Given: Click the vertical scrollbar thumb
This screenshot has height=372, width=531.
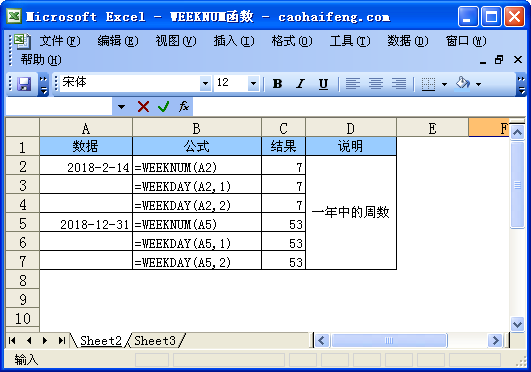Looking at the screenshot, I should coord(517,185).
